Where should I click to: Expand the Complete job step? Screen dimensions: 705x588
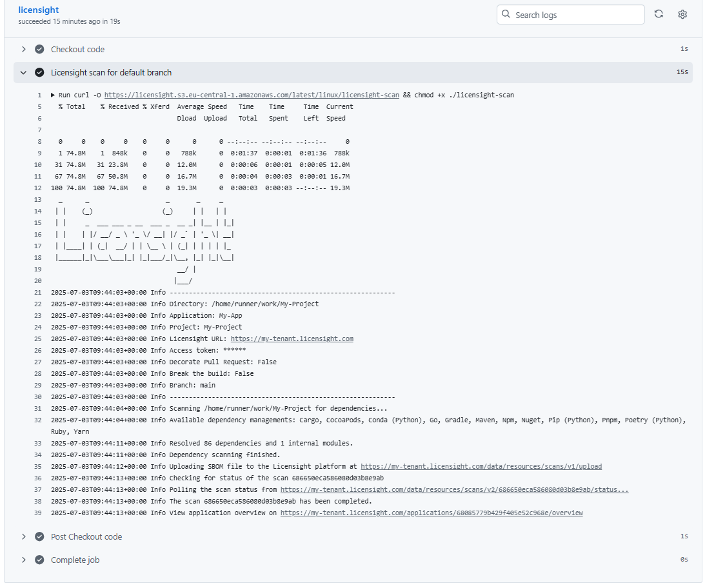[x=24, y=560]
